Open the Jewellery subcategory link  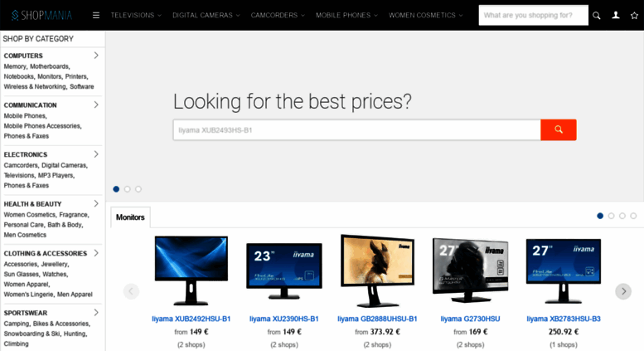tap(54, 264)
